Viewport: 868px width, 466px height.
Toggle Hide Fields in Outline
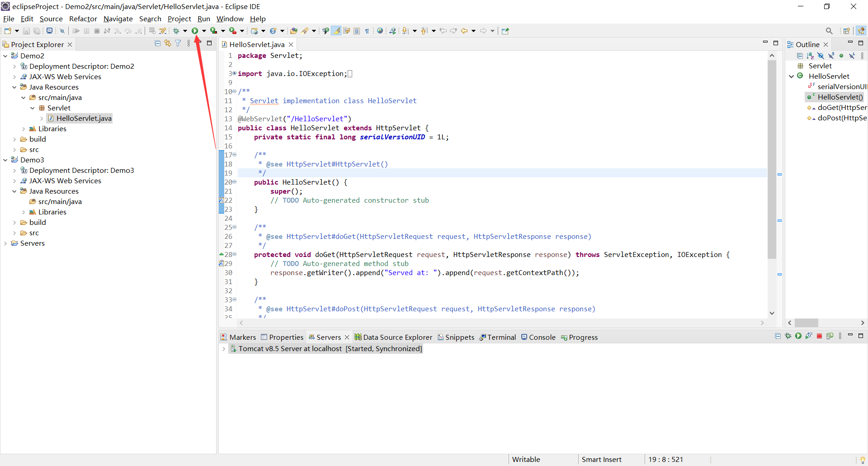(x=821, y=56)
